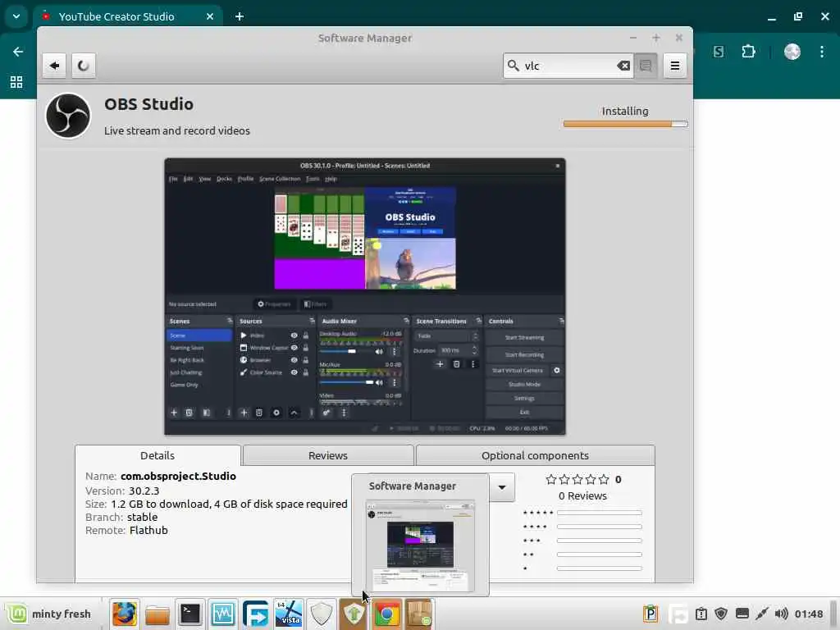
Task: Click the 01:48 clock
Action: click(x=808, y=614)
